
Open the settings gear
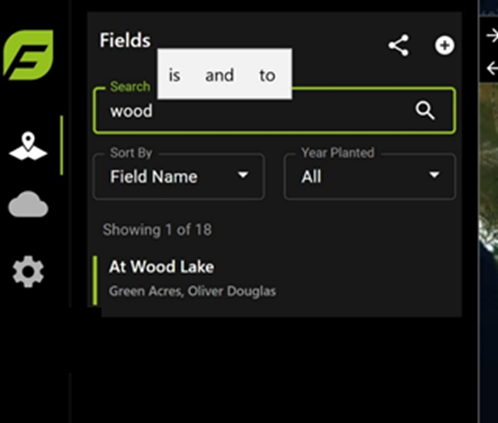click(28, 272)
